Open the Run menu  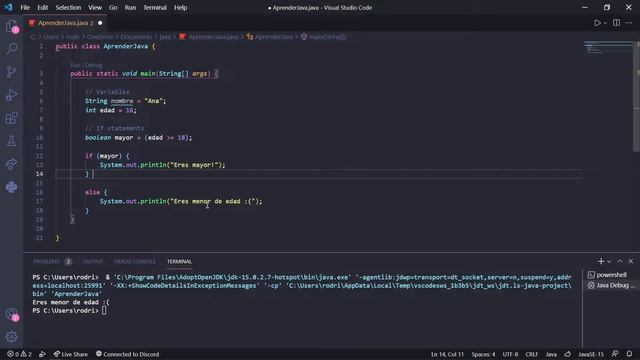pyautogui.click(x=130, y=7)
